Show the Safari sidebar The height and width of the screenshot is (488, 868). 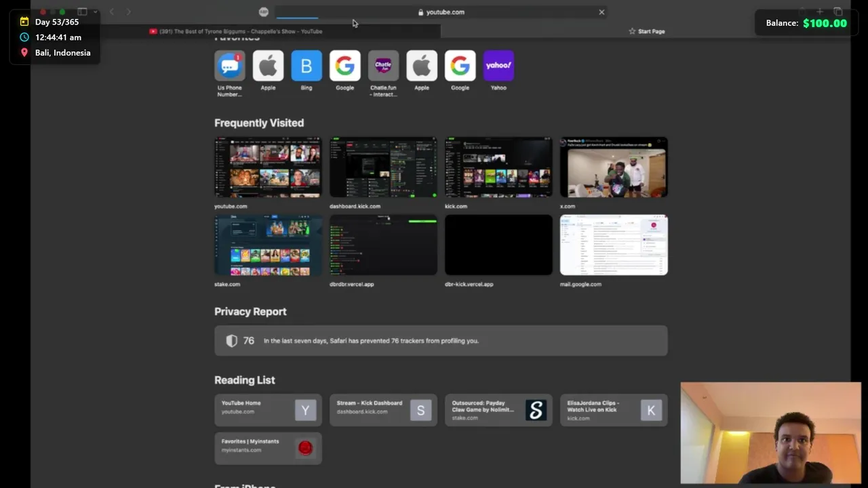point(82,12)
